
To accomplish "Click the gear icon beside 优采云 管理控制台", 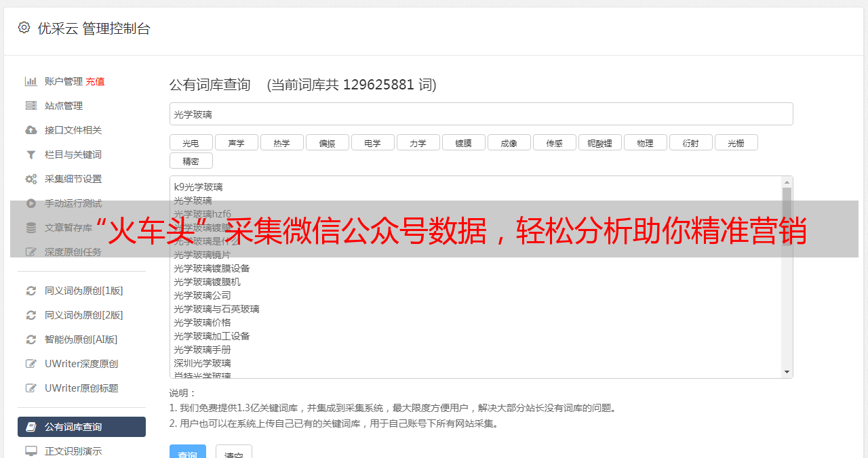I will click(x=24, y=28).
